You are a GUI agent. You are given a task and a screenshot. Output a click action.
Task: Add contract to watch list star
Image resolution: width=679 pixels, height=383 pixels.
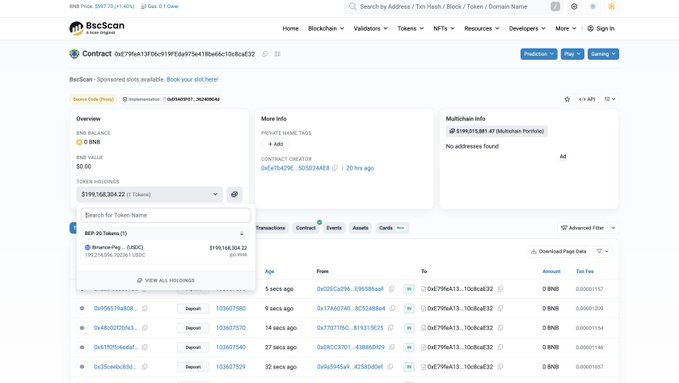tap(567, 99)
